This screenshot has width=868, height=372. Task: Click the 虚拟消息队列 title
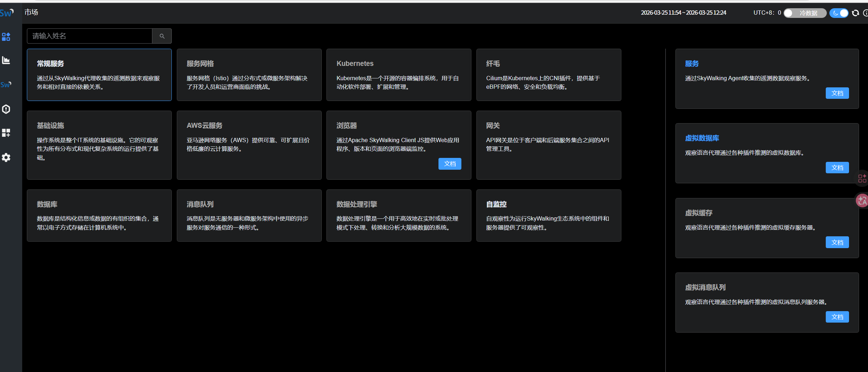(x=705, y=288)
